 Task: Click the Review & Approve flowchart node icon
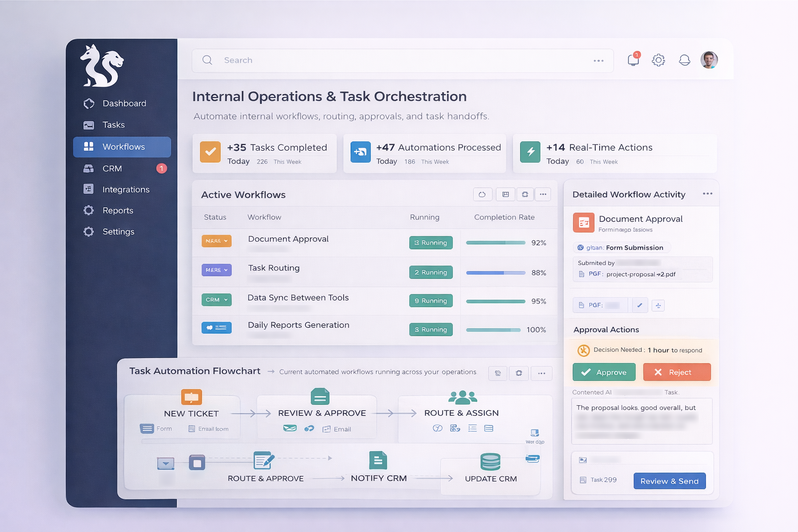click(320, 397)
